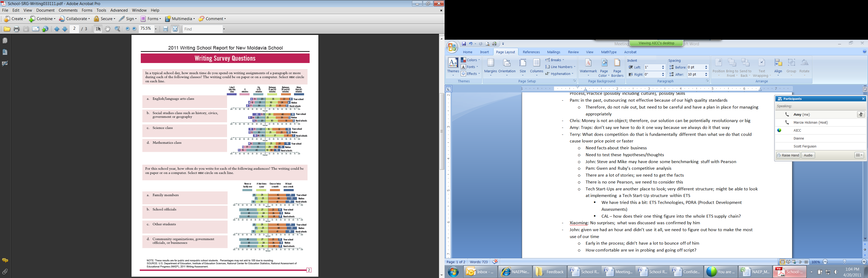Viewport: 868px width, 278px height.
Task: Fit PDF page to window width
Action: tap(165, 29)
